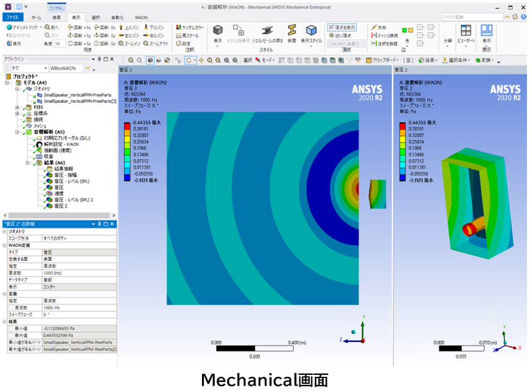Switch to the 自動化 ribbon tab

(117, 17)
